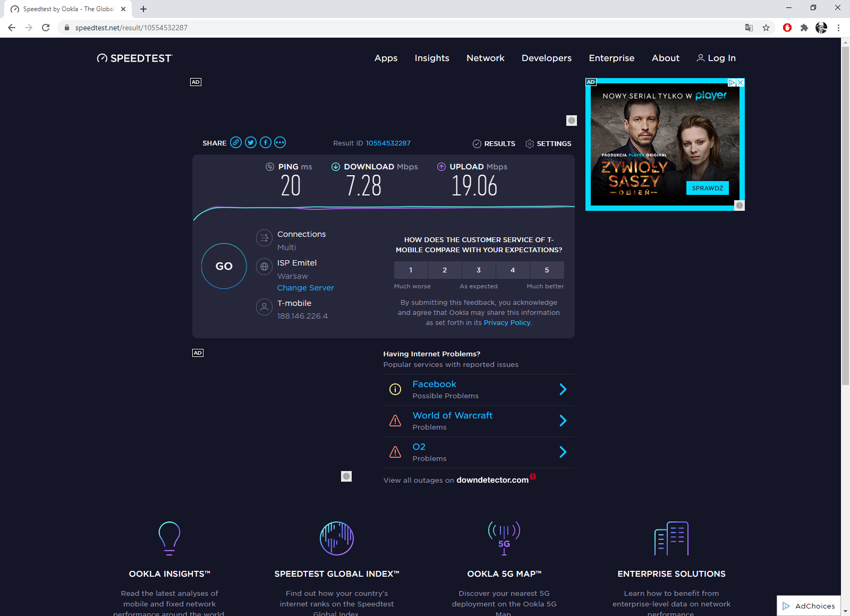Expand World of Warcraft problems chevron

(563, 421)
